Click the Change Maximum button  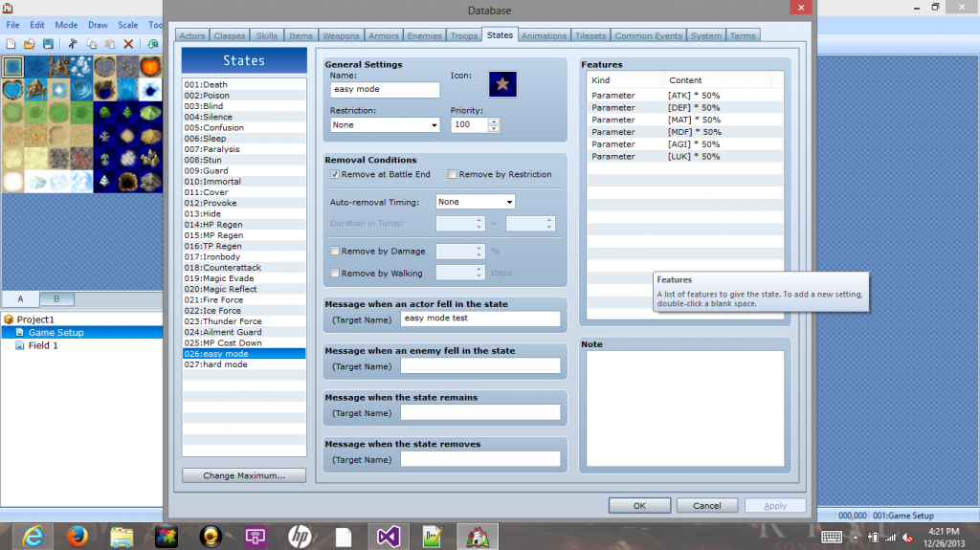click(244, 475)
